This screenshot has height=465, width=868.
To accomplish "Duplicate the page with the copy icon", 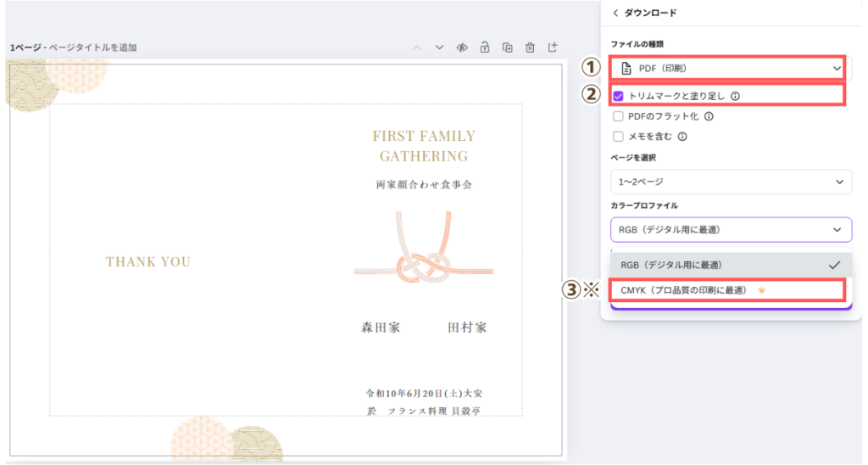I will click(507, 48).
